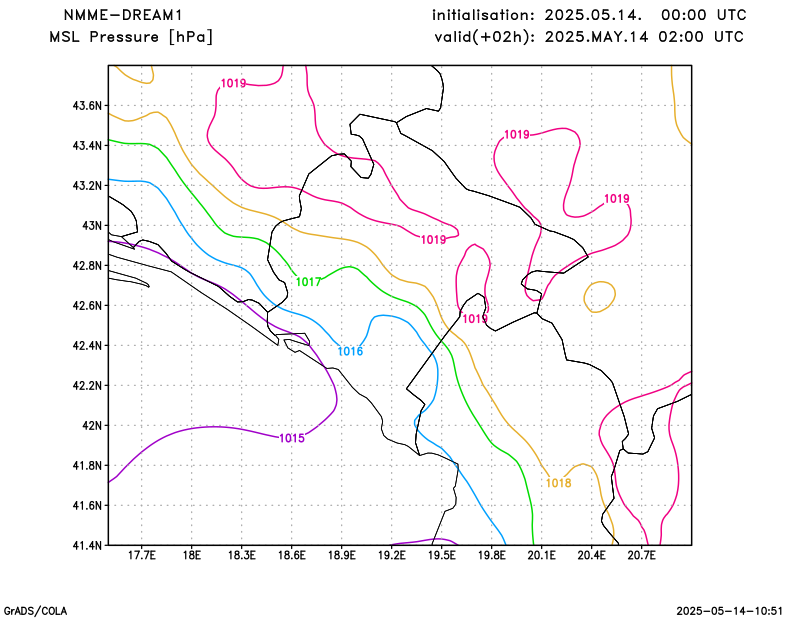Viewport: 800px width, 618px height.
Task: Click the 20.4E longitude label
Action: click(591, 555)
